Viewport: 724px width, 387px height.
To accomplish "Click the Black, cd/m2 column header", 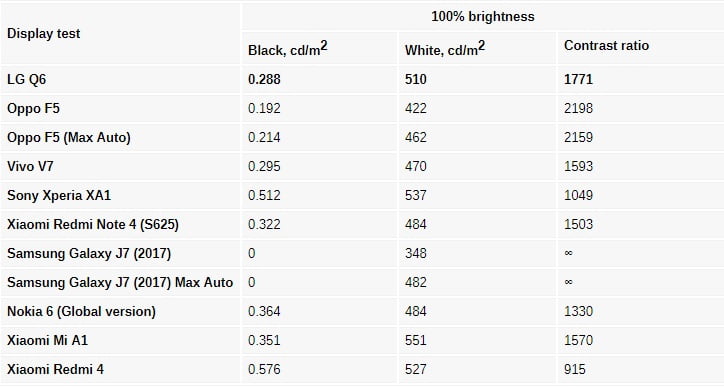I will click(x=287, y=48).
